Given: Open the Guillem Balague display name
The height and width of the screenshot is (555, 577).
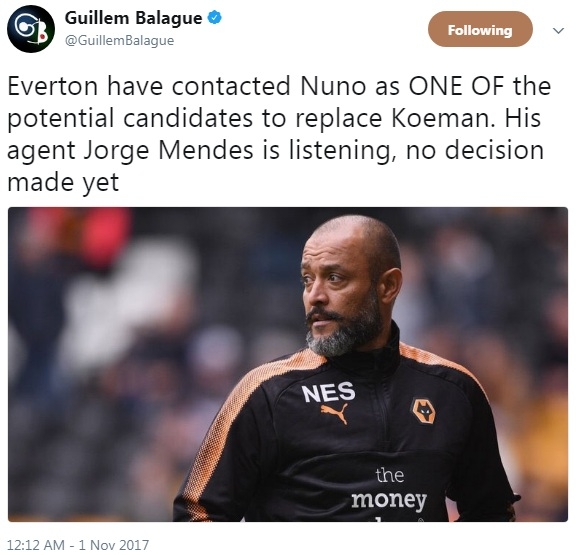Looking at the screenshot, I should (133, 17).
